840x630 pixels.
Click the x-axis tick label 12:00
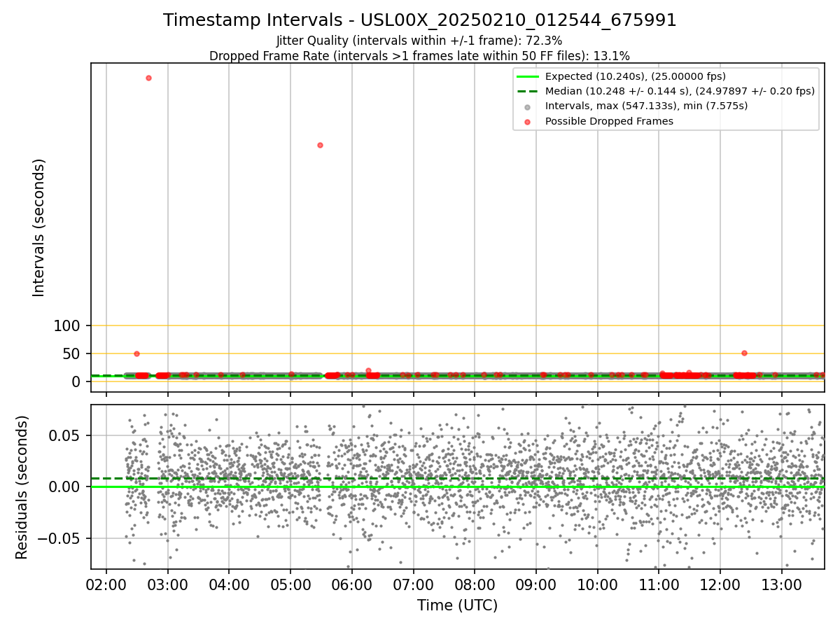coord(720,585)
